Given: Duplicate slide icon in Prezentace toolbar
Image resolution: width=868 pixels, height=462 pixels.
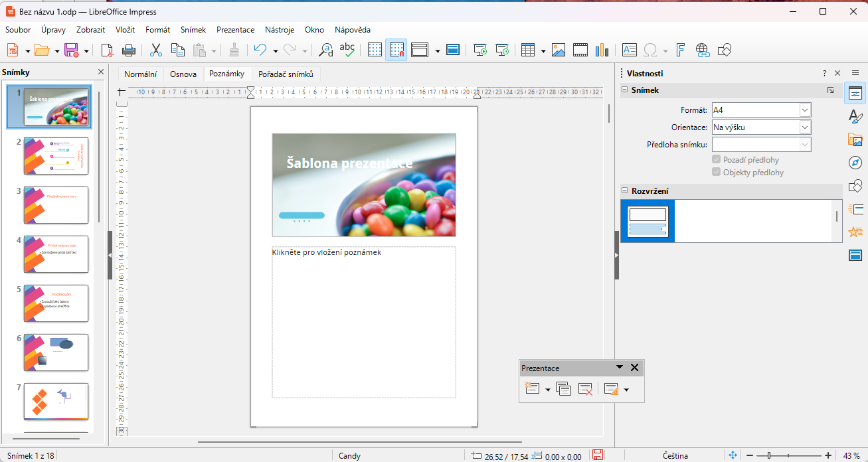Looking at the screenshot, I should 564,389.
